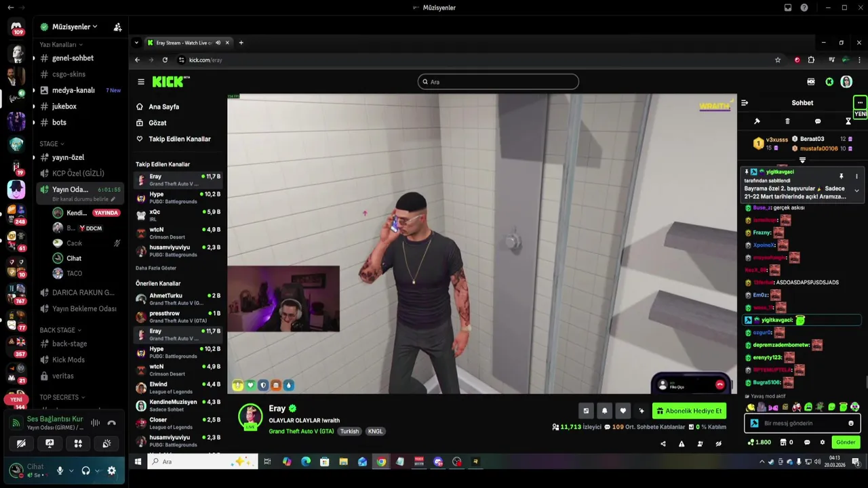The image size is (868, 488).
Task: Send the chat message with Gönder
Action: click(846, 443)
